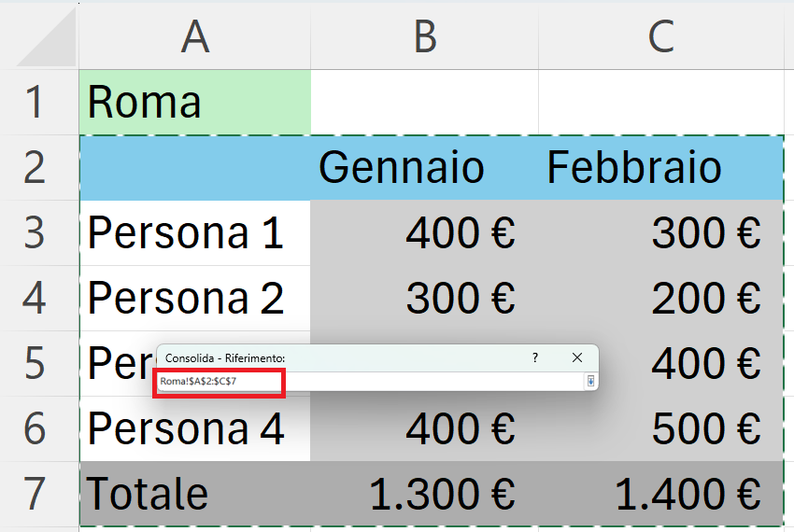The height and width of the screenshot is (532, 794).
Task: Select column A header
Action: coord(195,36)
